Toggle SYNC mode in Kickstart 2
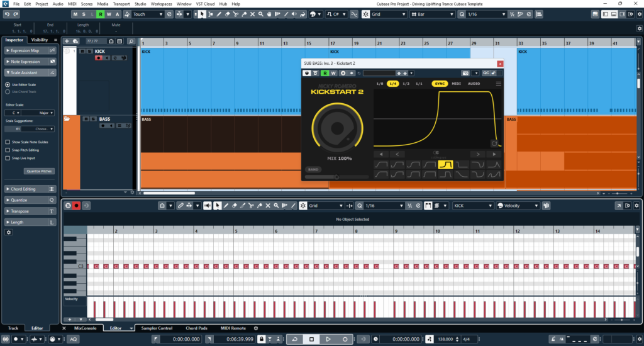 click(440, 84)
